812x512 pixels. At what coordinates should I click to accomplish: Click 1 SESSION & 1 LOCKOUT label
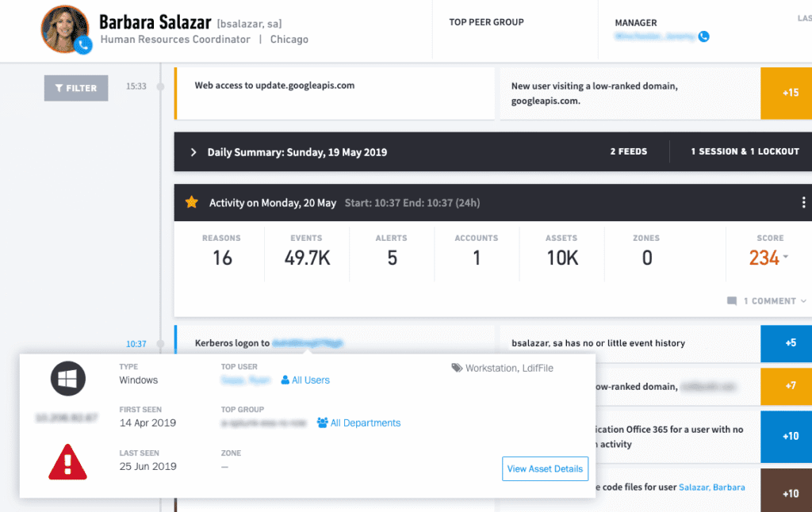click(x=745, y=151)
